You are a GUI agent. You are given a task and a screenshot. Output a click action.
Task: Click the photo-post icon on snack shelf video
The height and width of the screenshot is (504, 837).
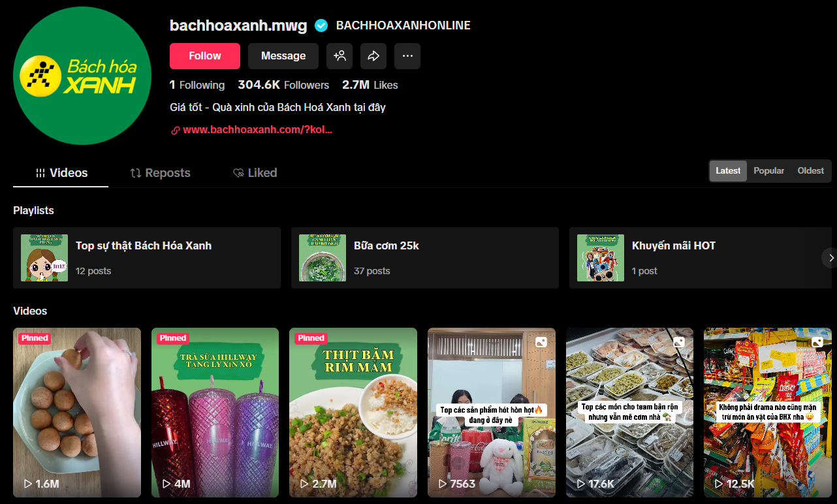pyautogui.click(x=817, y=342)
